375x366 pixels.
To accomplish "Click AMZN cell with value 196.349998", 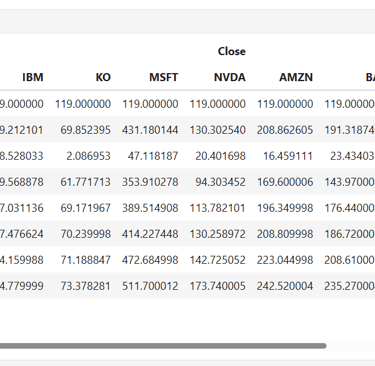I will tap(285, 208).
